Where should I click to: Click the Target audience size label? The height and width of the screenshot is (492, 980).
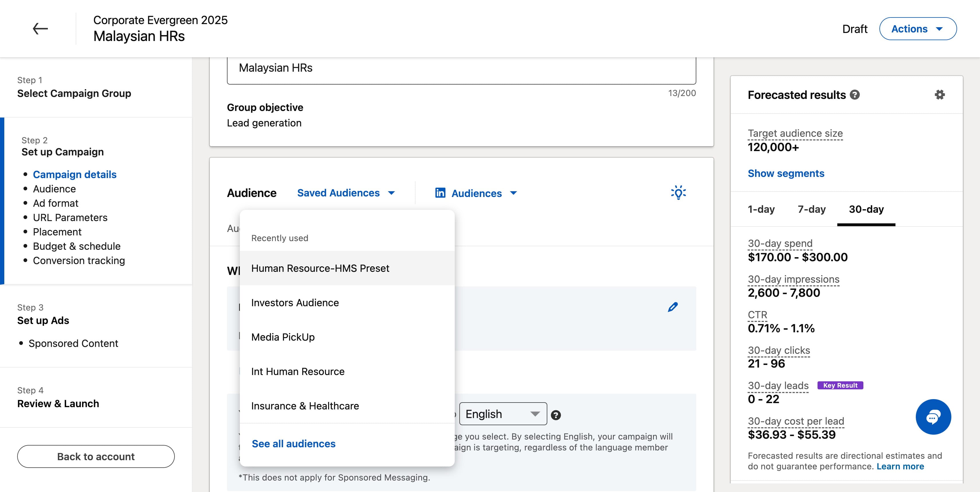[x=795, y=134]
